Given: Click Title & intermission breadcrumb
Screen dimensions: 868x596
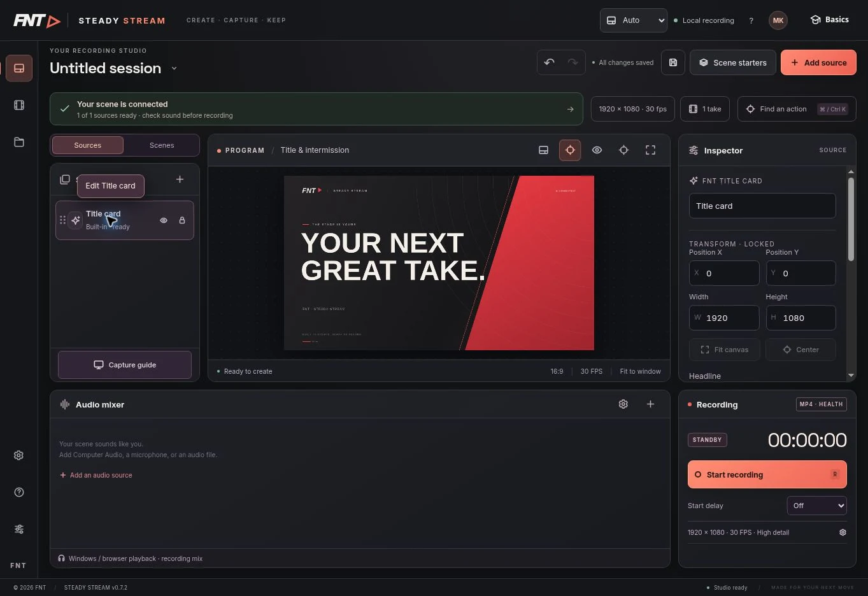Looking at the screenshot, I should click(315, 150).
